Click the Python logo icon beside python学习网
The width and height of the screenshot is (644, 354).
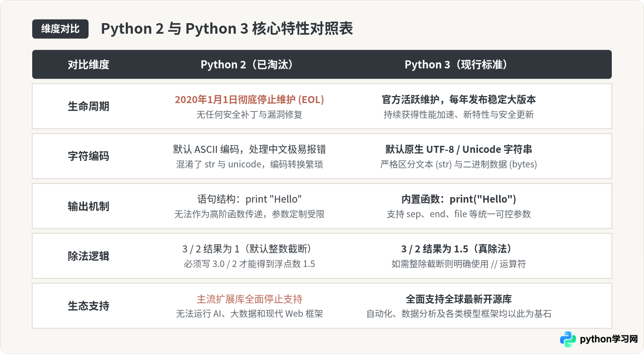coord(568,339)
